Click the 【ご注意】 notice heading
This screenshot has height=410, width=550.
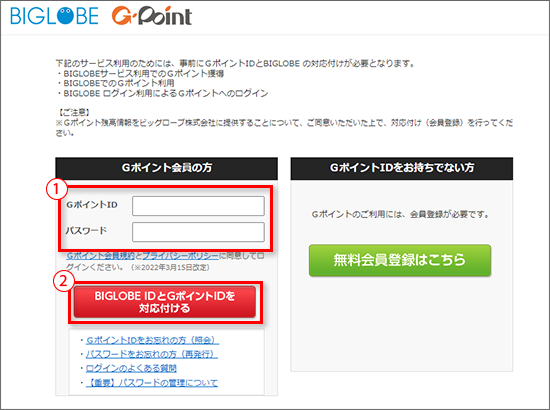[74, 113]
